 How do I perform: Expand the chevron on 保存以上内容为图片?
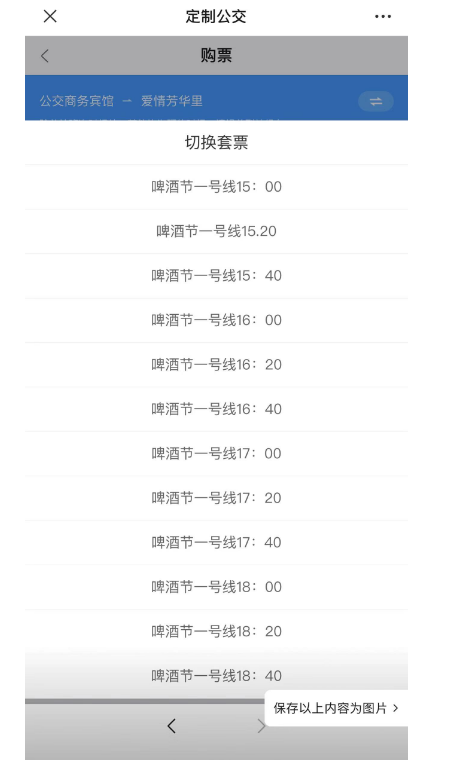tap(395, 708)
